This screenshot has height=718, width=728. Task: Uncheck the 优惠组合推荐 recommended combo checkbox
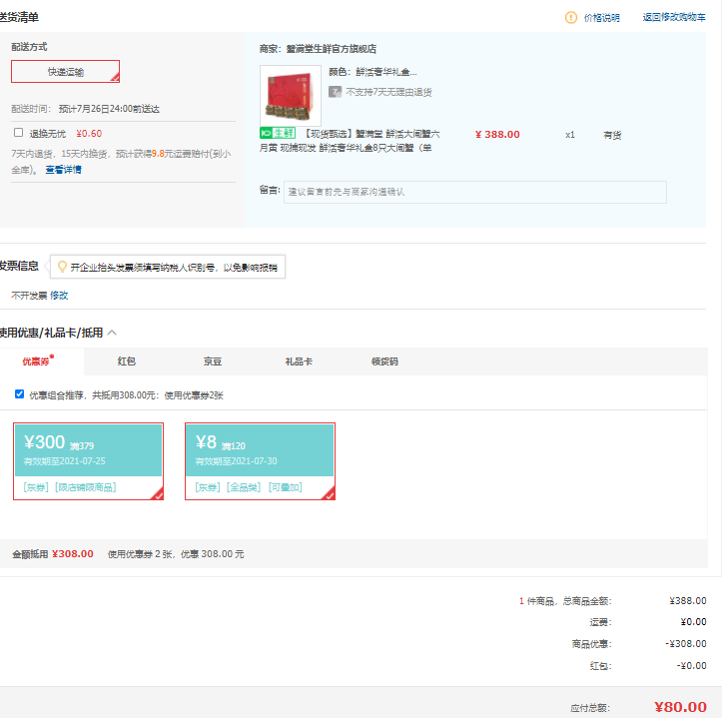(19, 393)
